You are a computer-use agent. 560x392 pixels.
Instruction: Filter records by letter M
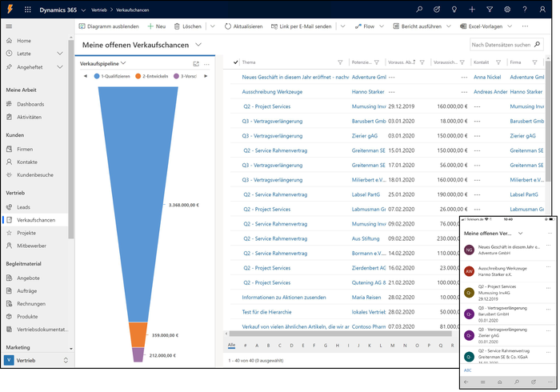click(x=393, y=346)
